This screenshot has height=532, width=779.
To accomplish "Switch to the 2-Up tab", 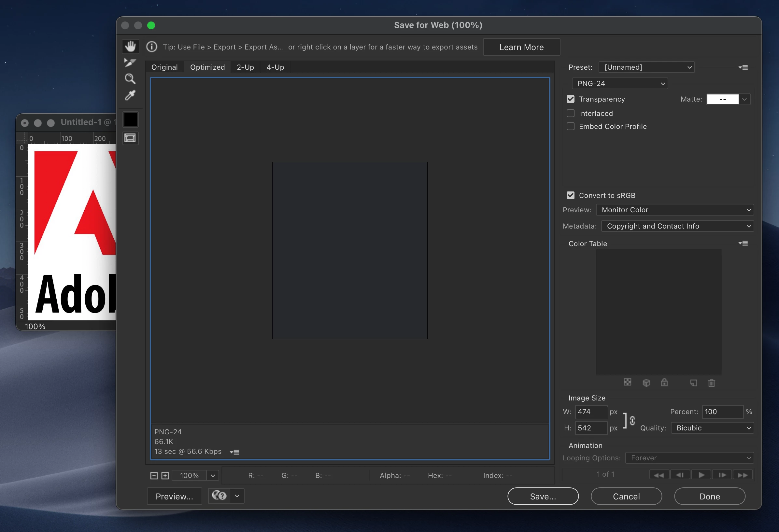I will tap(245, 67).
